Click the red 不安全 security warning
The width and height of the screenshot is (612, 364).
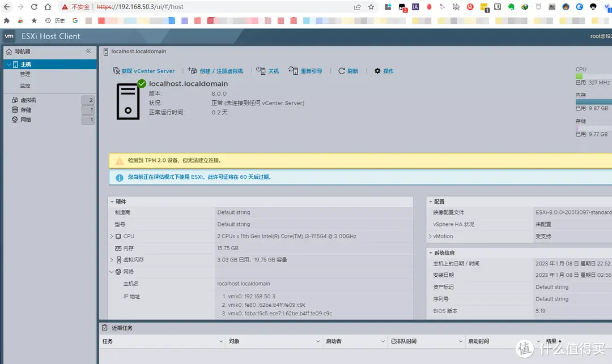coord(76,7)
